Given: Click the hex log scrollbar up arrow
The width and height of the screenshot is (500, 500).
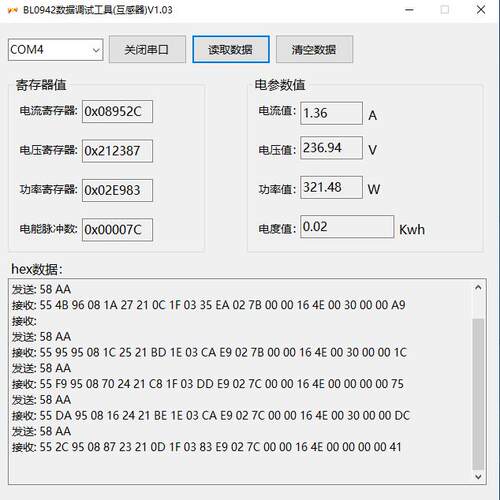Looking at the screenshot, I should pyautogui.click(x=478, y=287).
